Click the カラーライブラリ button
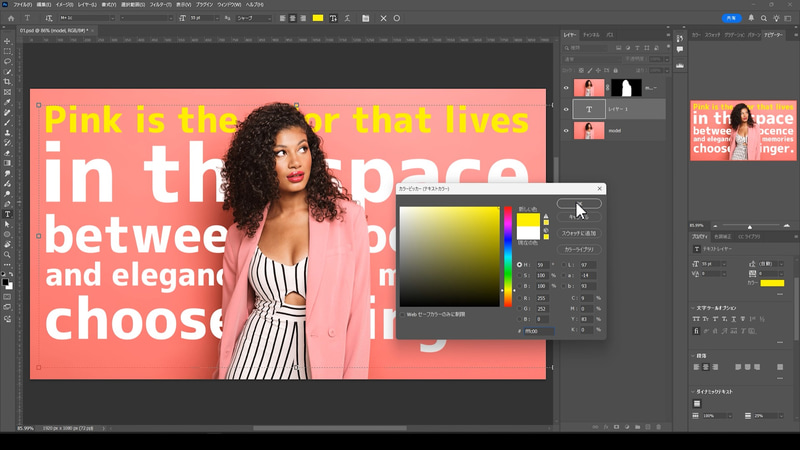This screenshot has height=450, width=800. click(x=579, y=249)
